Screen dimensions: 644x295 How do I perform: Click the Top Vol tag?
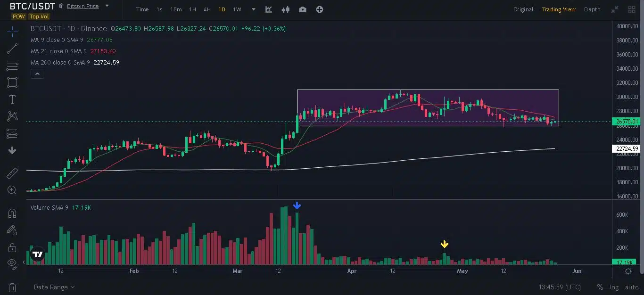[x=39, y=16]
